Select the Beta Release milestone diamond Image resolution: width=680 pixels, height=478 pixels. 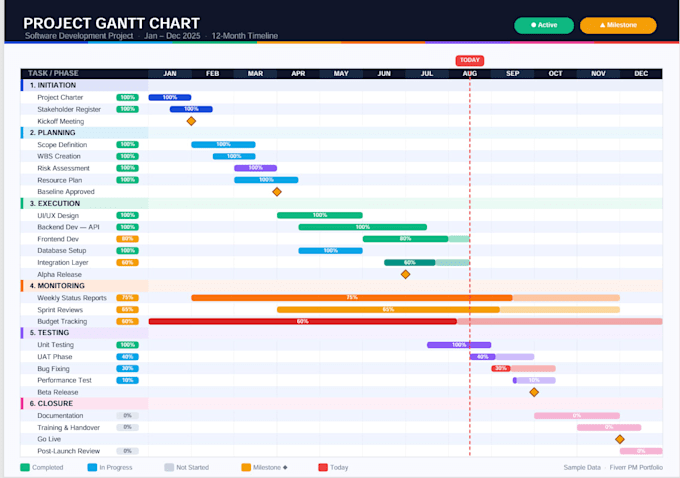pos(534,392)
